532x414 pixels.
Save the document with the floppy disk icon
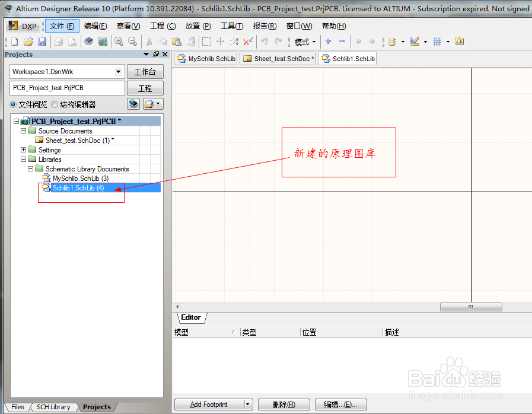(x=42, y=42)
